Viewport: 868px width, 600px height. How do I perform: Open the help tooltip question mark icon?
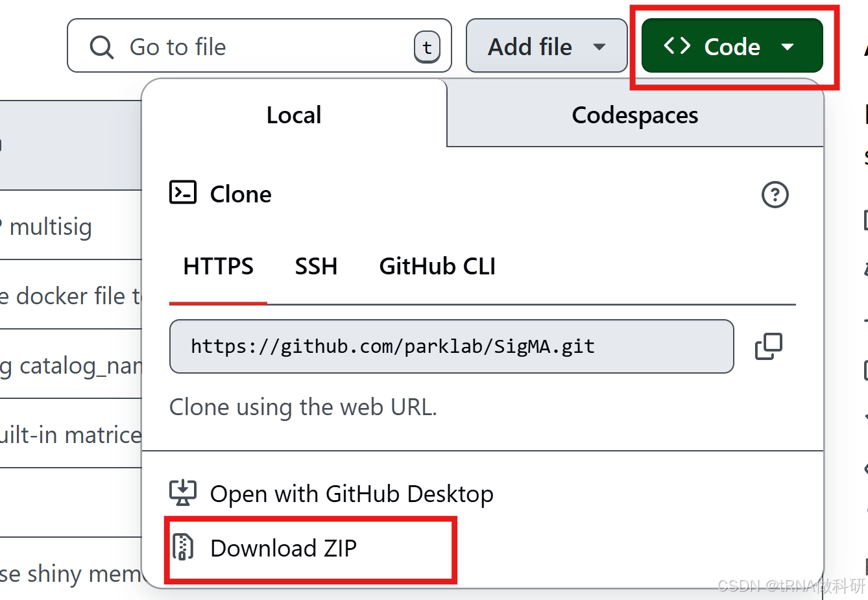(x=775, y=195)
